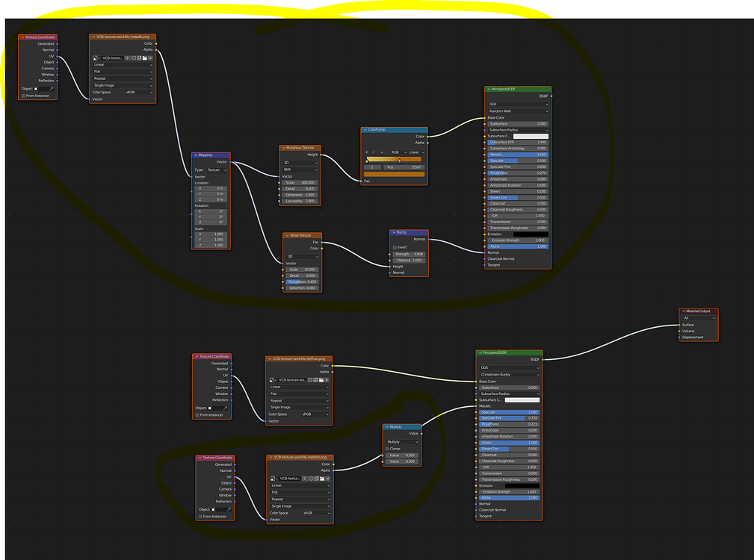Click white Subsurface Color swatch on Random Walk BSDF
Image resolution: width=754 pixels, height=560 pixels.
point(531,137)
